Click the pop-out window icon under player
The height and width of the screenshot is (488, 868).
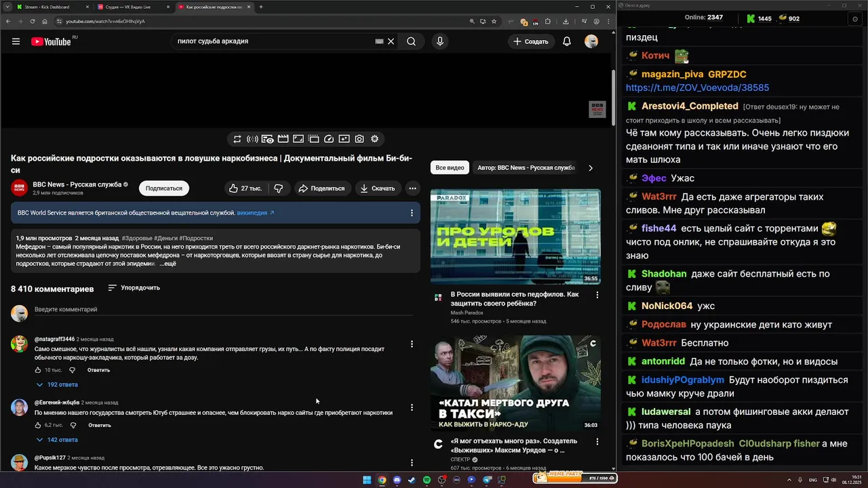pyautogui.click(x=313, y=139)
